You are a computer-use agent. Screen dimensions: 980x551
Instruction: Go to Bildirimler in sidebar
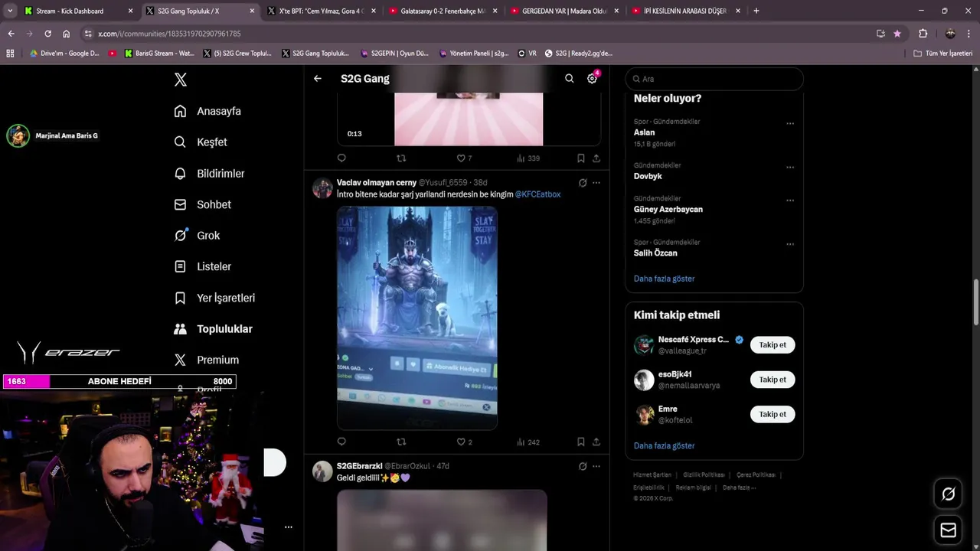coord(209,174)
